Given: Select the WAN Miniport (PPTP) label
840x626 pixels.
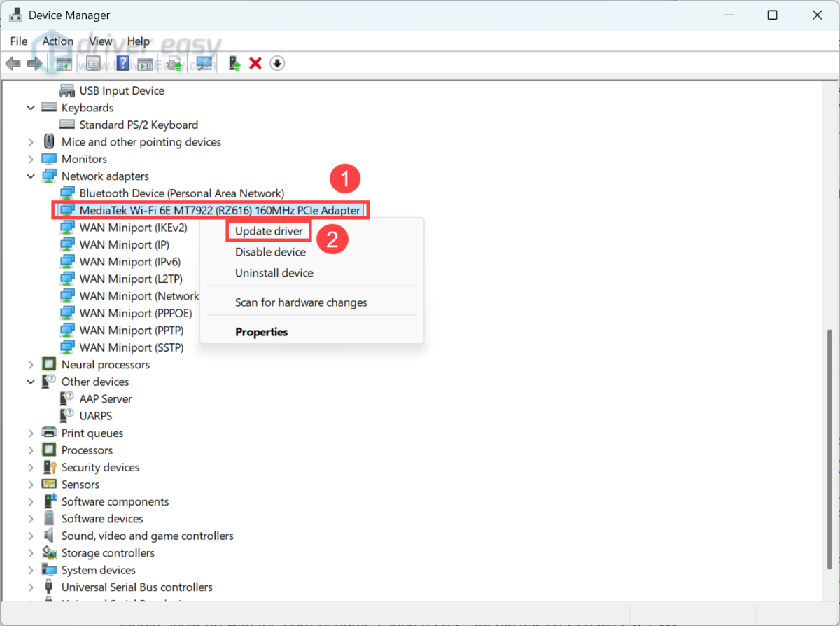Looking at the screenshot, I should pyautogui.click(x=132, y=331).
